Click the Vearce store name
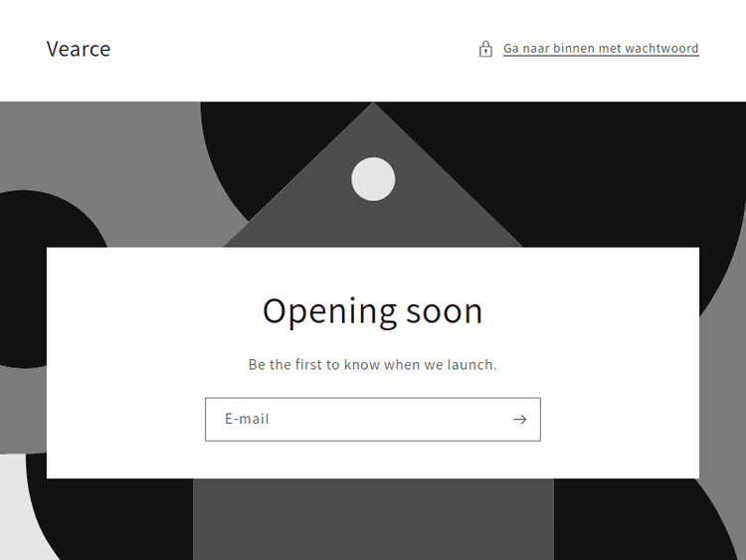The width and height of the screenshot is (746, 560). pyautogui.click(x=79, y=49)
